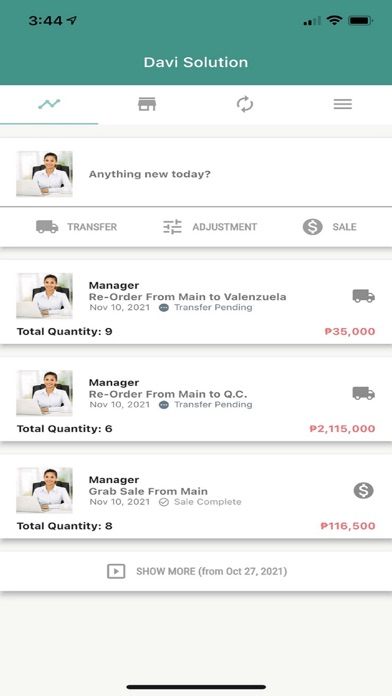392x696 pixels.
Task: Tap the Adjustment sliders icon
Action: click(172, 227)
